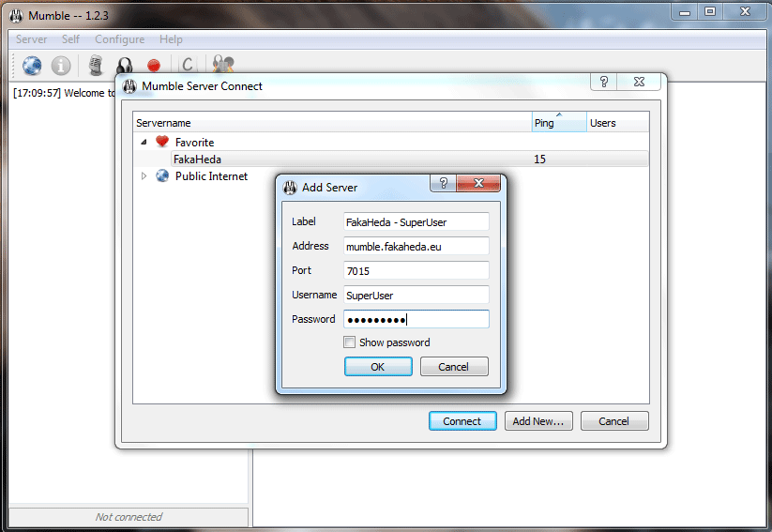Viewport: 772px width, 532px height.
Task: Toggle the headphones deafen icon
Action: (x=125, y=65)
